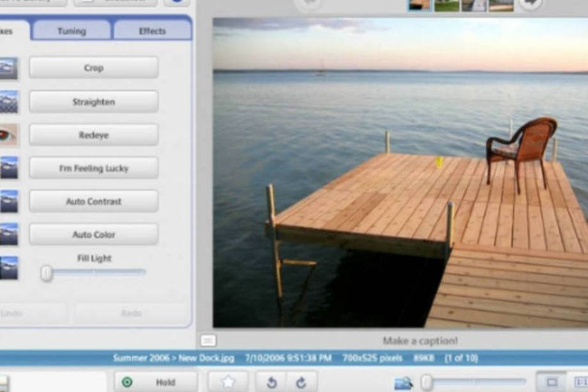Click the Hold button
Image resolution: width=588 pixels, height=392 pixels.
pyautogui.click(x=155, y=382)
